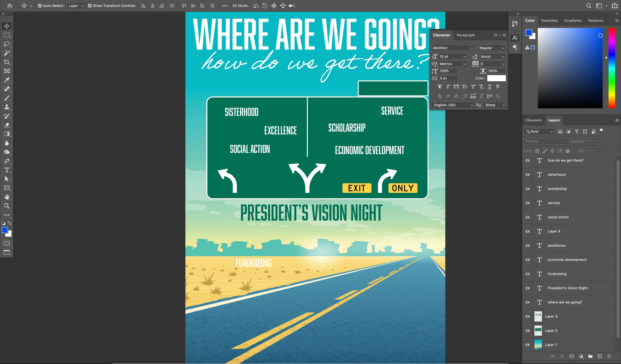Viewport: 621px width, 364px height.
Task: Select the Horizontal Type tool
Action: [7, 170]
